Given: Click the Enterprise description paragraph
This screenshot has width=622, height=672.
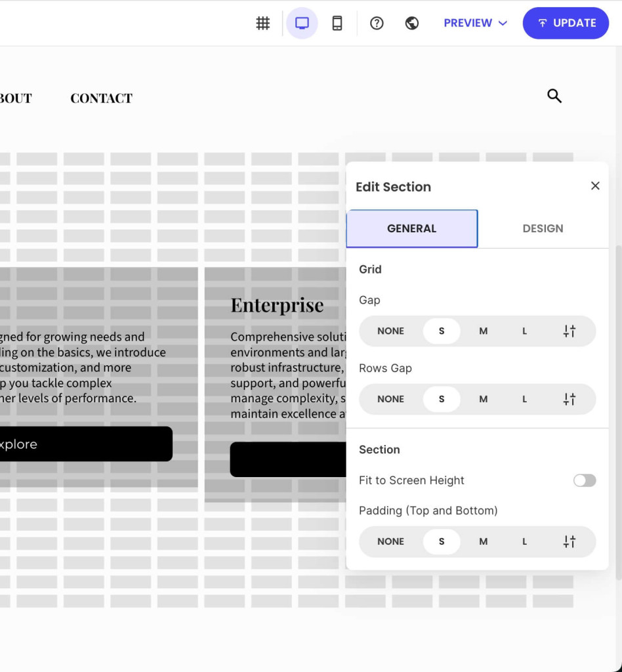Looking at the screenshot, I should (x=288, y=375).
